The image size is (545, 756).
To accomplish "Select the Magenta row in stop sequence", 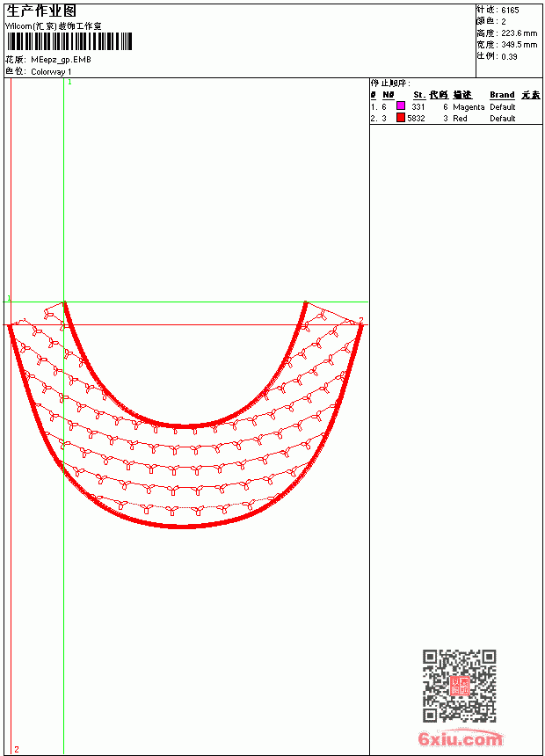I will coord(455,106).
